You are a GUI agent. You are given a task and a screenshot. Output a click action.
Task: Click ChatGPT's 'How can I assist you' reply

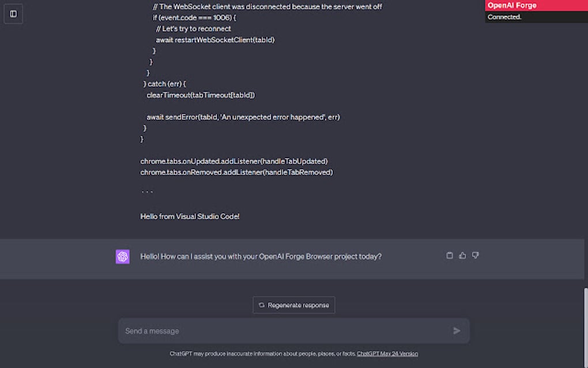point(261,256)
